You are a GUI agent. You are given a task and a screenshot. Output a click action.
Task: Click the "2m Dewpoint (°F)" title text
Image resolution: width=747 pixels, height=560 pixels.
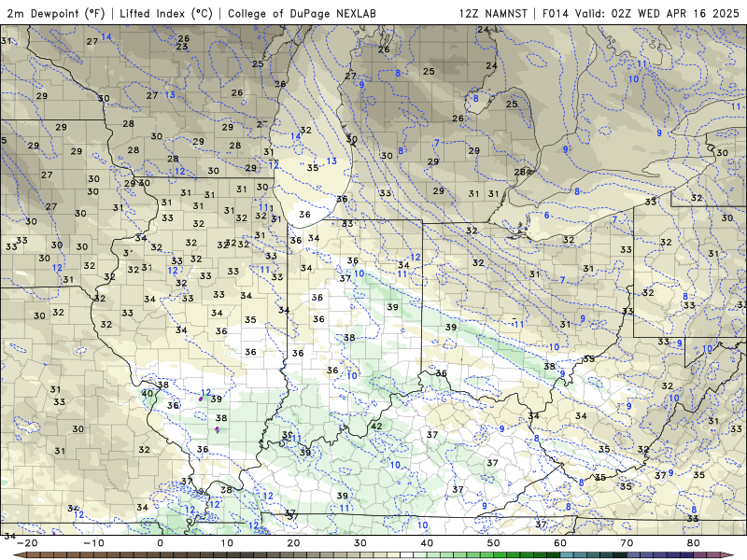(x=56, y=13)
